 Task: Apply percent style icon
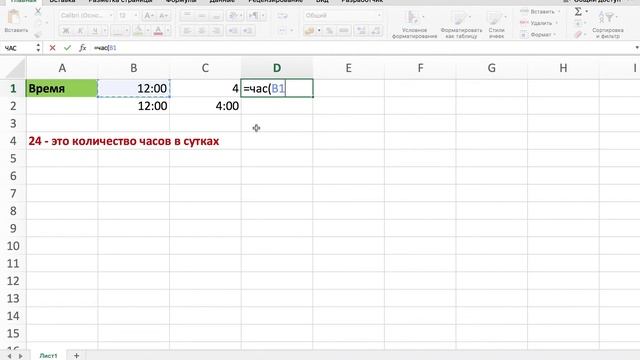pos(329,31)
